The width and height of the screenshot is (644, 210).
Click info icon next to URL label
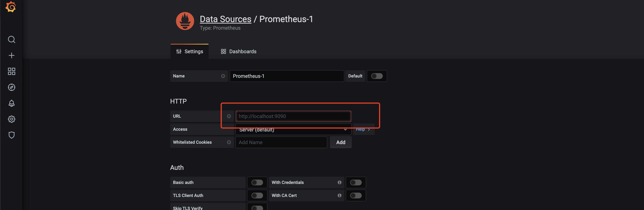pyautogui.click(x=229, y=116)
